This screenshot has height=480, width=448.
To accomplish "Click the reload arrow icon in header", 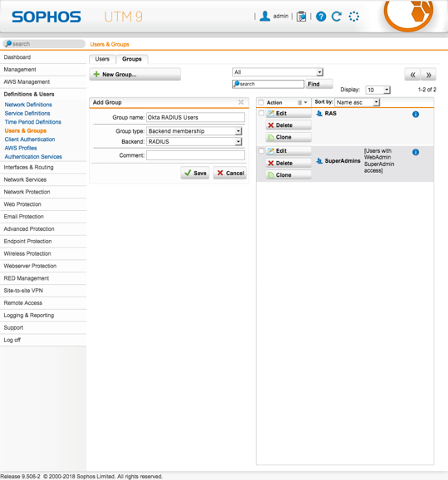I will coord(337,17).
